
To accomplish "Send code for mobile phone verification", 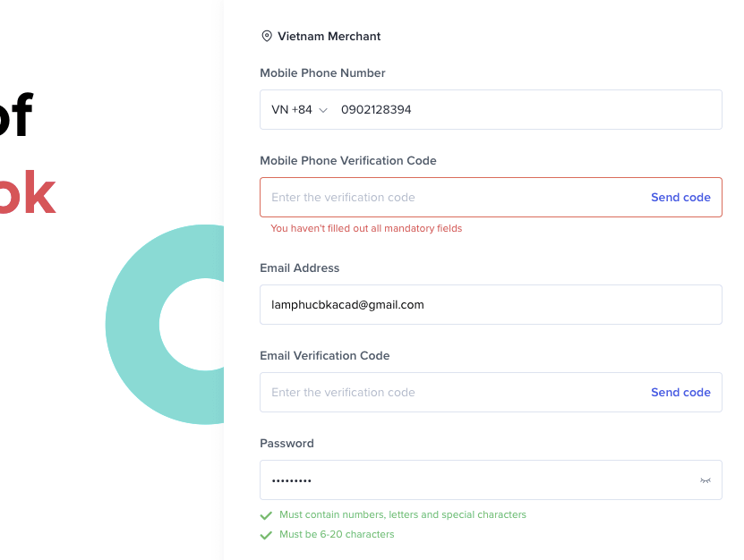I will 680,198.
